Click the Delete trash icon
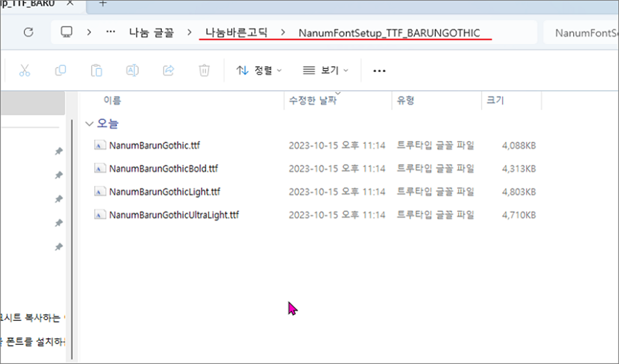The width and height of the screenshot is (619, 364). coord(204,70)
